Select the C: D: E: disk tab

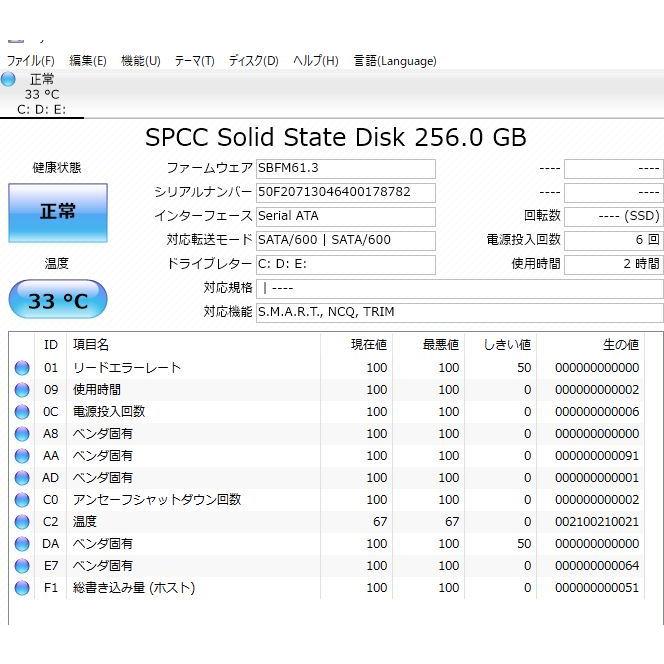(x=42, y=94)
